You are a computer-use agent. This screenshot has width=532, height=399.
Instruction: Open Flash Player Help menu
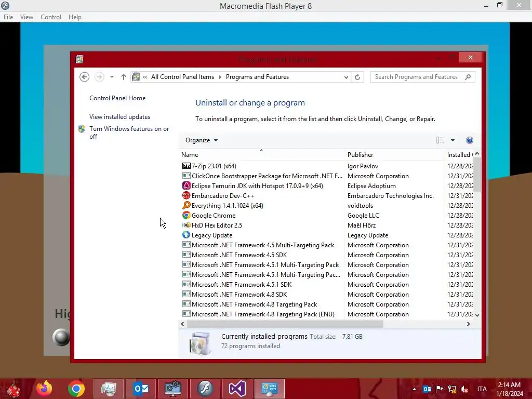click(75, 17)
